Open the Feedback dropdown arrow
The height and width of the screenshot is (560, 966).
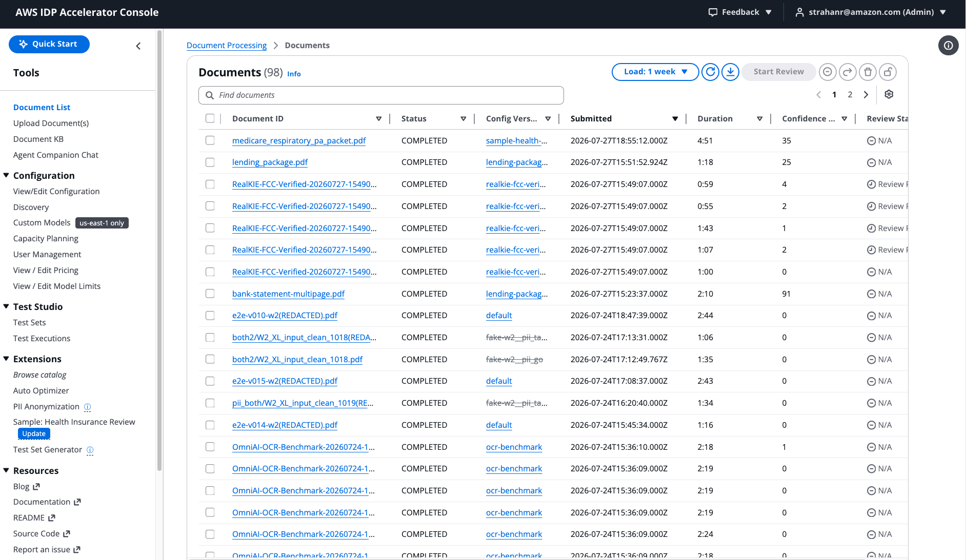tap(769, 12)
